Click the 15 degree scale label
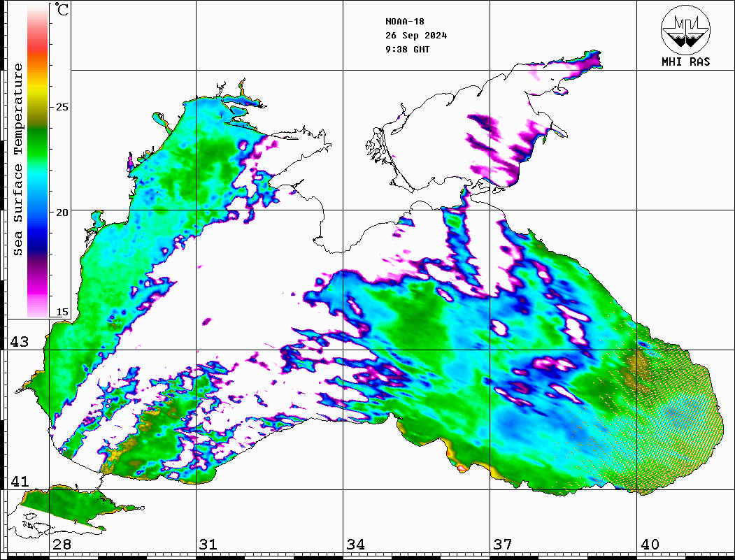 62,312
